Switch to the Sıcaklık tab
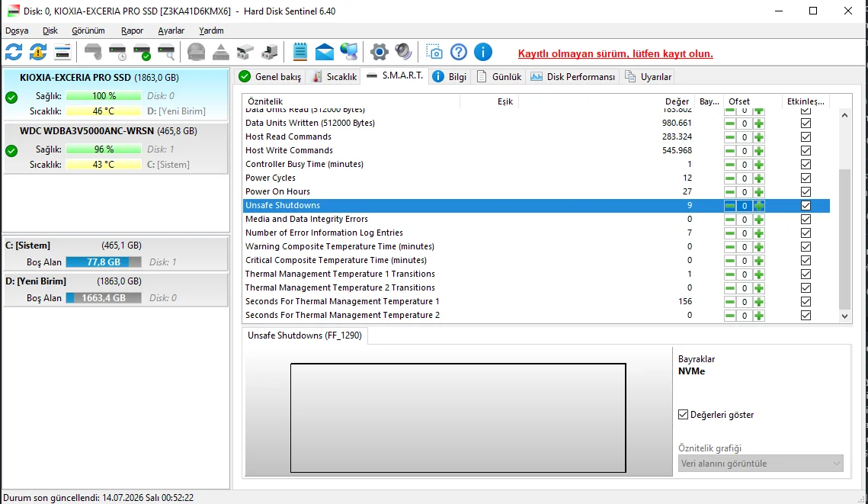The image size is (868, 504). 335,77
